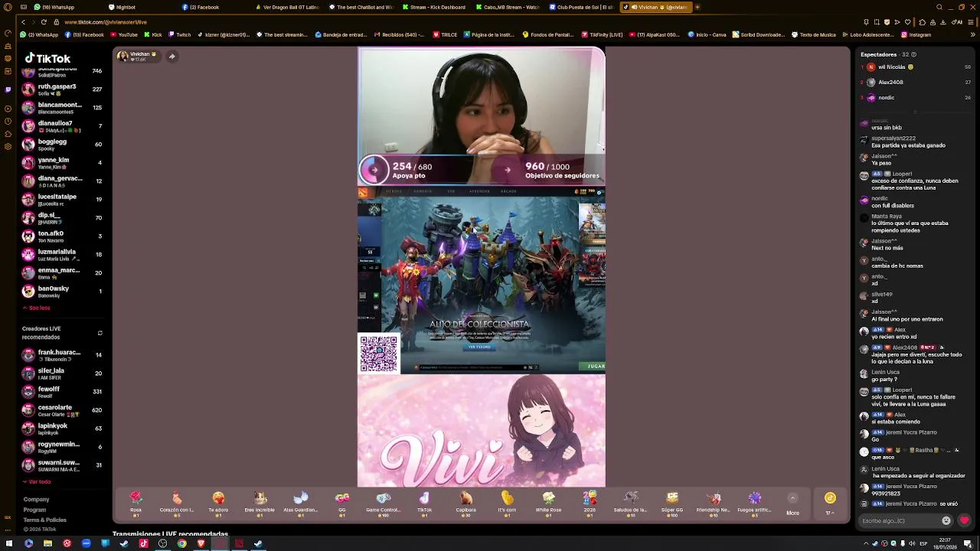Open YouTube bookmark
980x551 pixels.
point(123,34)
